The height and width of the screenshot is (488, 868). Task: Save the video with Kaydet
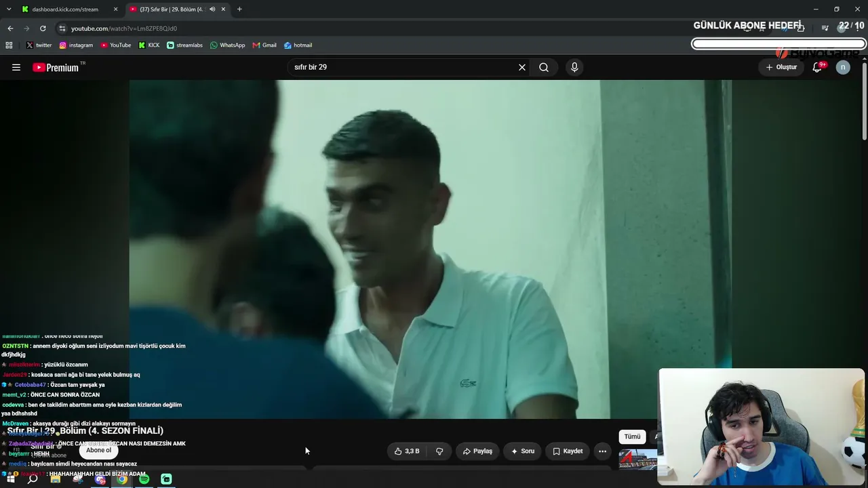(568, 451)
